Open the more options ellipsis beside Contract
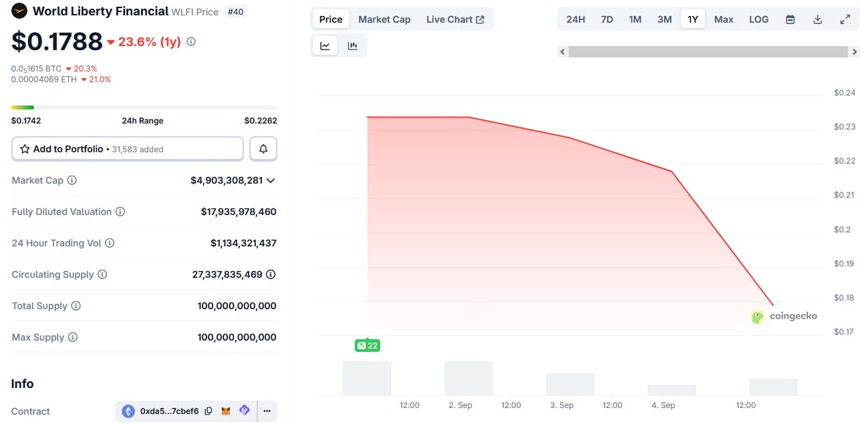 [267, 411]
